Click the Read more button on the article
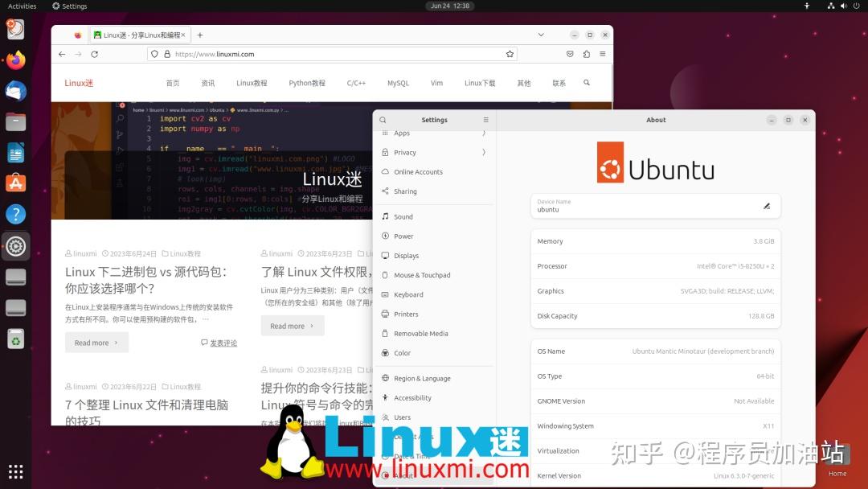This screenshot has height=489, width=868. (96, 342)
